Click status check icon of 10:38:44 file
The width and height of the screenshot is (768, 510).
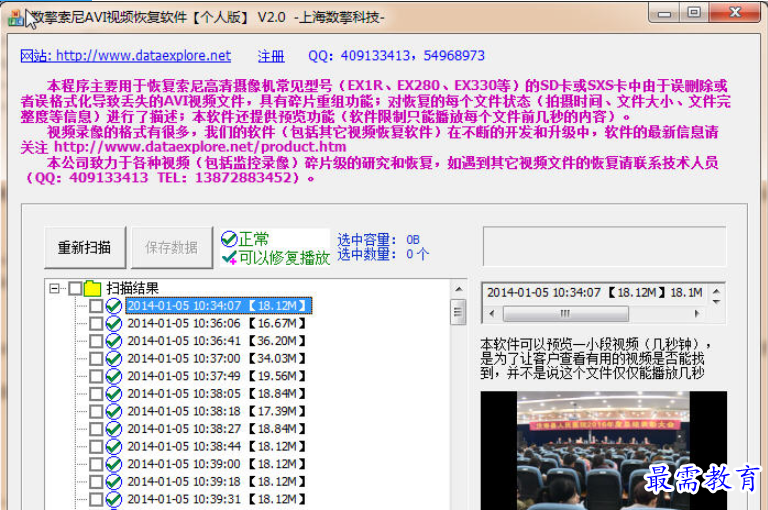[114, 447]
